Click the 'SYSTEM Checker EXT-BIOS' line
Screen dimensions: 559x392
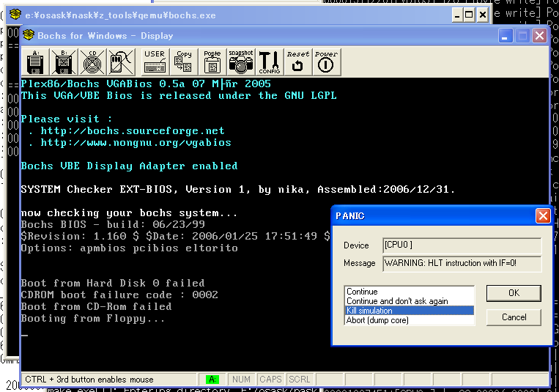point(238,189)
